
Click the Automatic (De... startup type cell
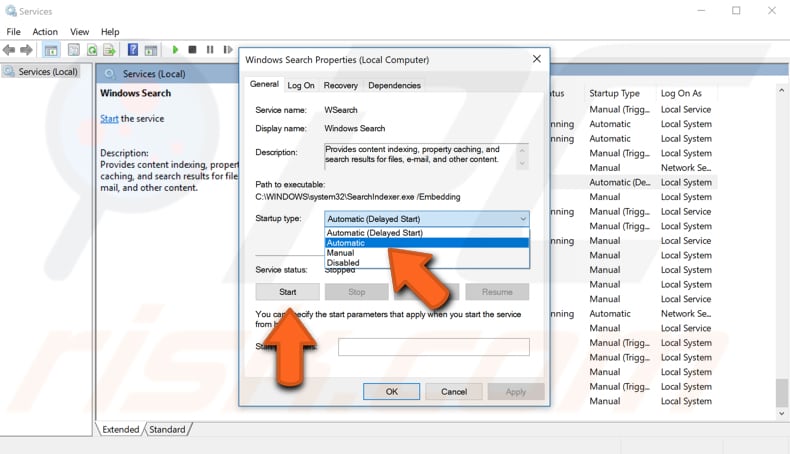click(x=620, y=182)
